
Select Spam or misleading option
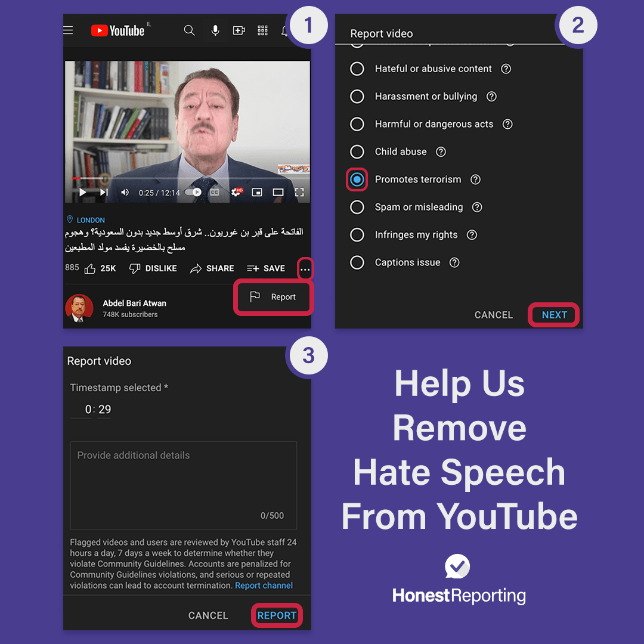click(357, 207)
